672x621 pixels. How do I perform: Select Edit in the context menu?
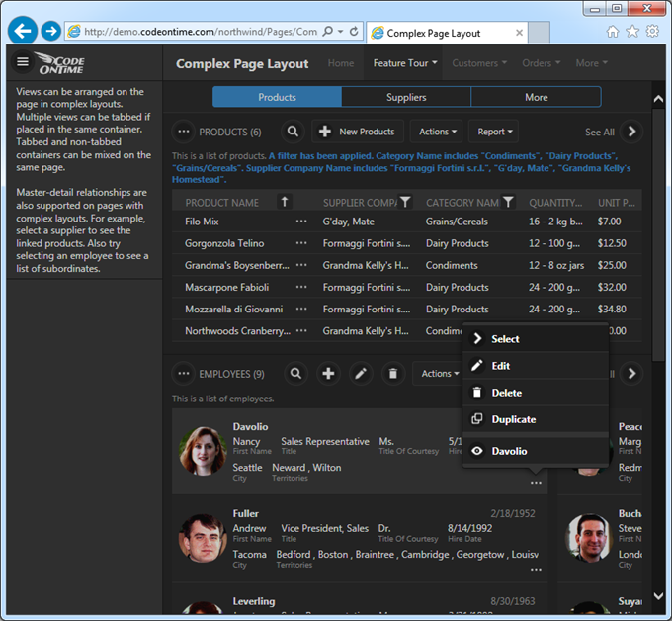(x=500, y=366)
